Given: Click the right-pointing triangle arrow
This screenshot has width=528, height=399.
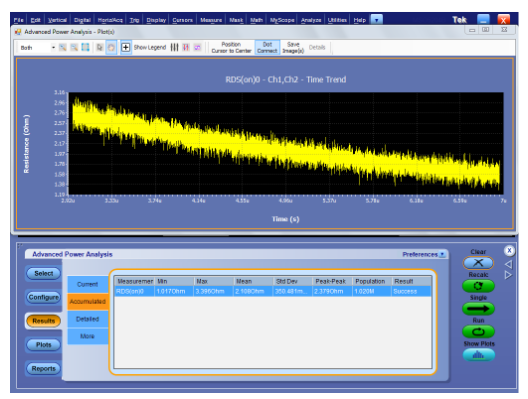Looking at the screenshot, I should (x=508, y=275).
